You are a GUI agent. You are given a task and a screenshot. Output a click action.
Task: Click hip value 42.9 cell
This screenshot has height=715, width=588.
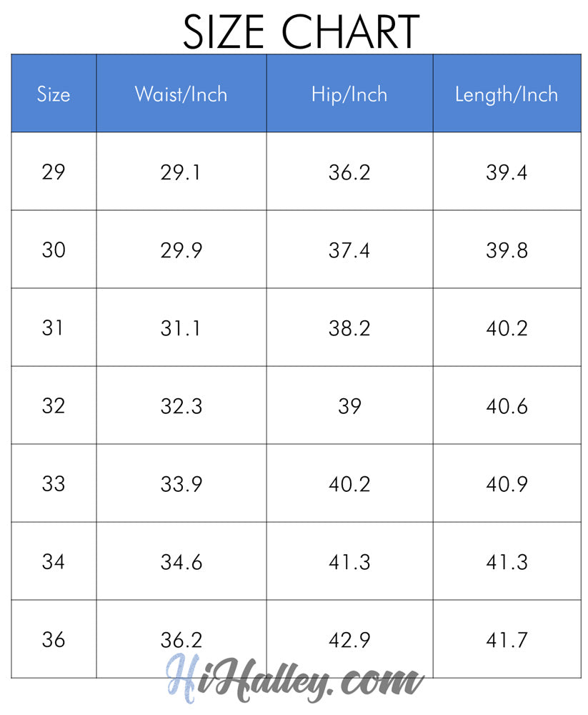(x=349, y=640)
